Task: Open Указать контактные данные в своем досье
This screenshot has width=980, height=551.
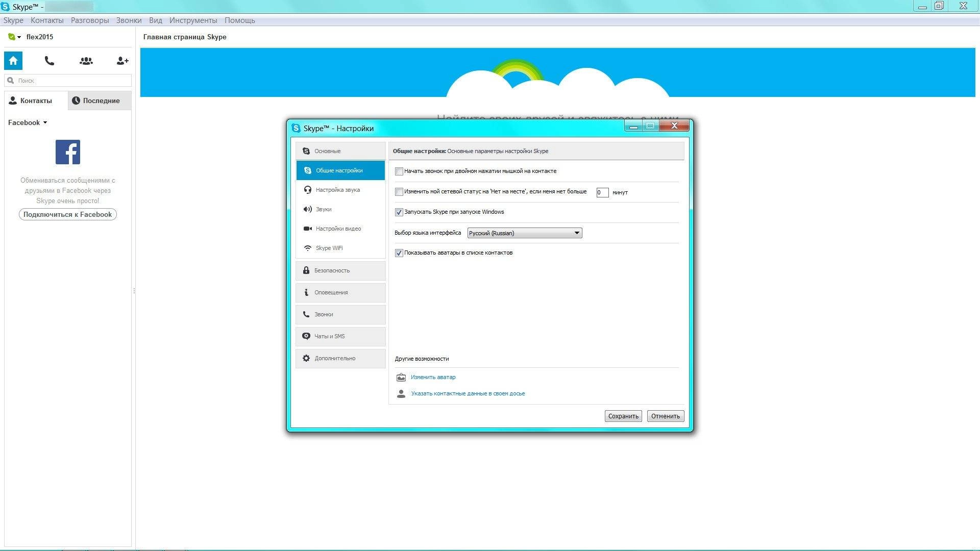Action: [x=468, y=393]
